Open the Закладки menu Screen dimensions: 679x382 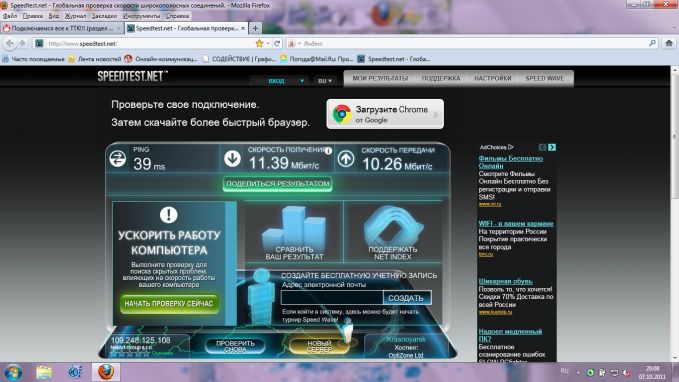click(x=104, y=16)
